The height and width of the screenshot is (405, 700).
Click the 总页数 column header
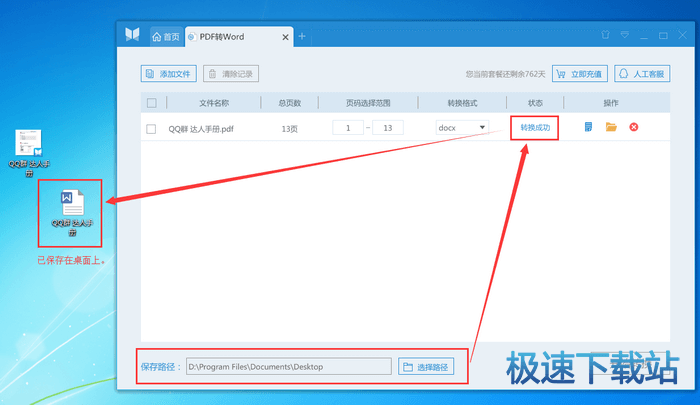click(x=290, y=103)
